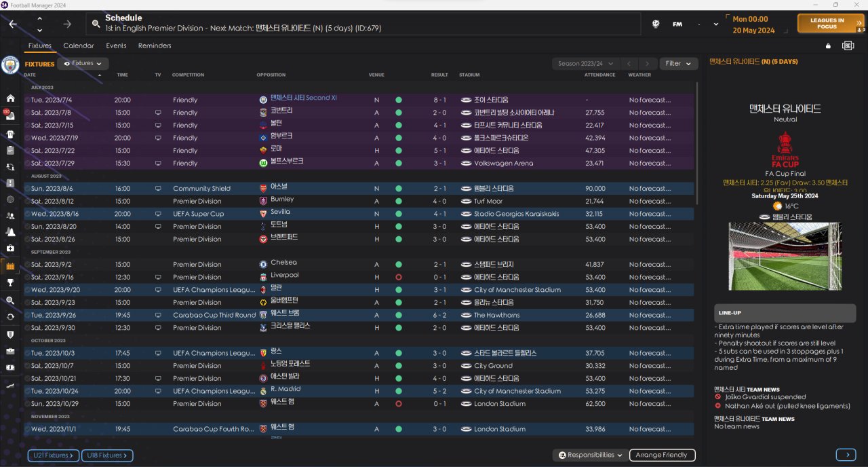
Task: Go to next season arrow
Action: click(648, 63)
